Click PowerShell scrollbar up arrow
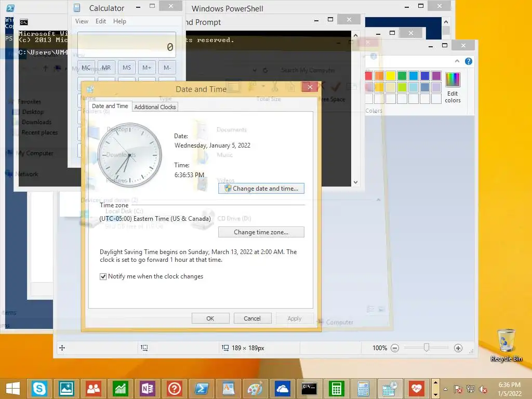Screen dimensions: 532x399 point(446,22)
